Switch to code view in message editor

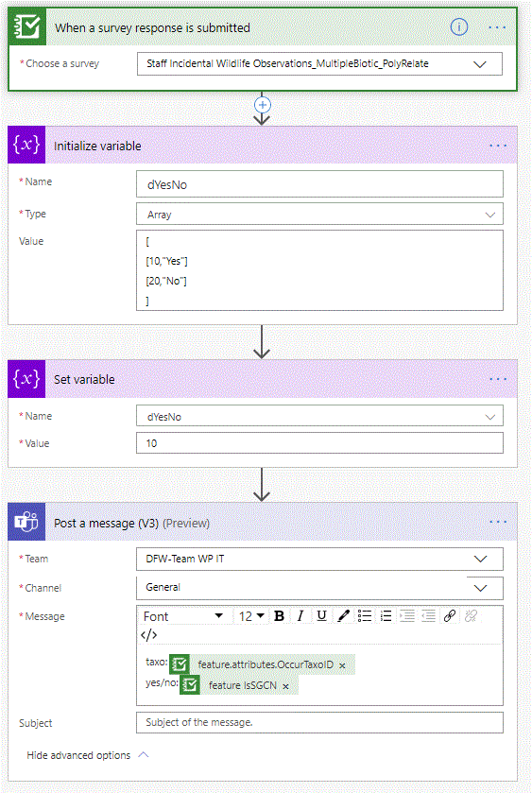[148, 635]
